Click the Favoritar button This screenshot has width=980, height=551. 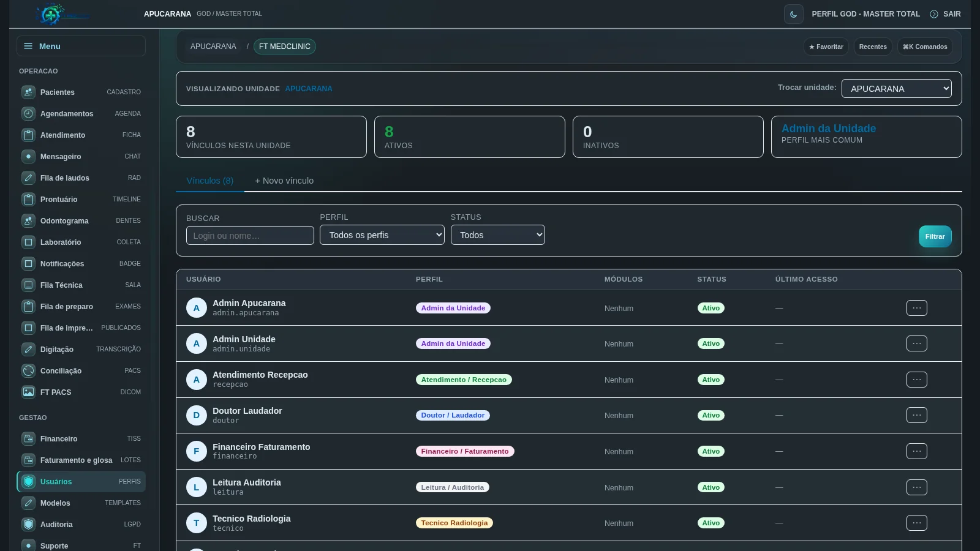tap(826, 47)
